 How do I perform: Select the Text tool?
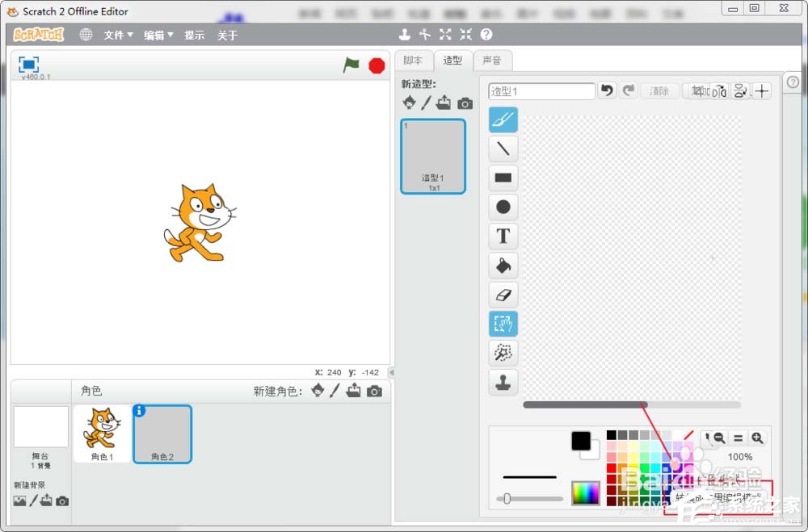click(503, 236)
